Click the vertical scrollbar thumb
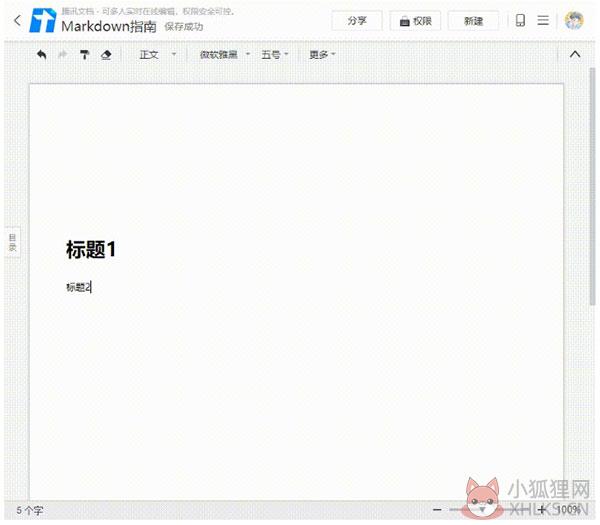 [592, 186]
